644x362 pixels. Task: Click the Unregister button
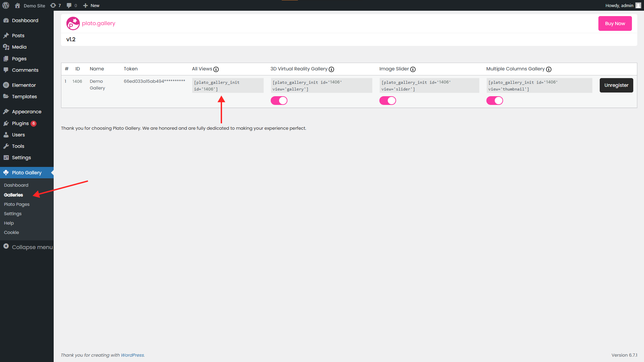coord(616,85)
